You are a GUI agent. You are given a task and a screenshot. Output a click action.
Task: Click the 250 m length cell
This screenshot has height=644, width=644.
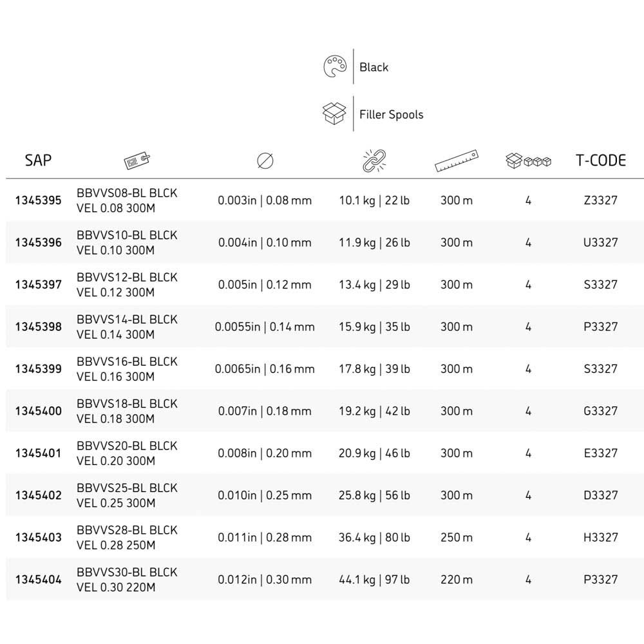pyautogui.click(x=457, y=537)
